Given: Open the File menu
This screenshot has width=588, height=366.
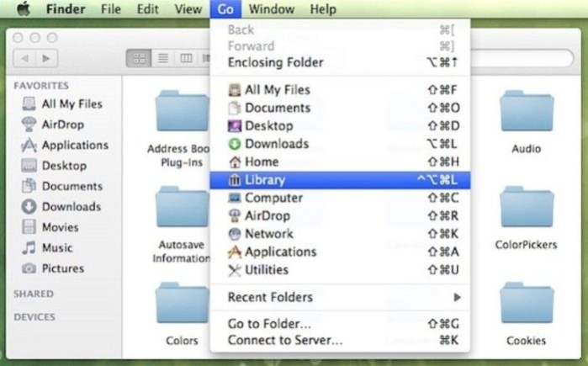Looking at the screenshot, I should point(111,9).
